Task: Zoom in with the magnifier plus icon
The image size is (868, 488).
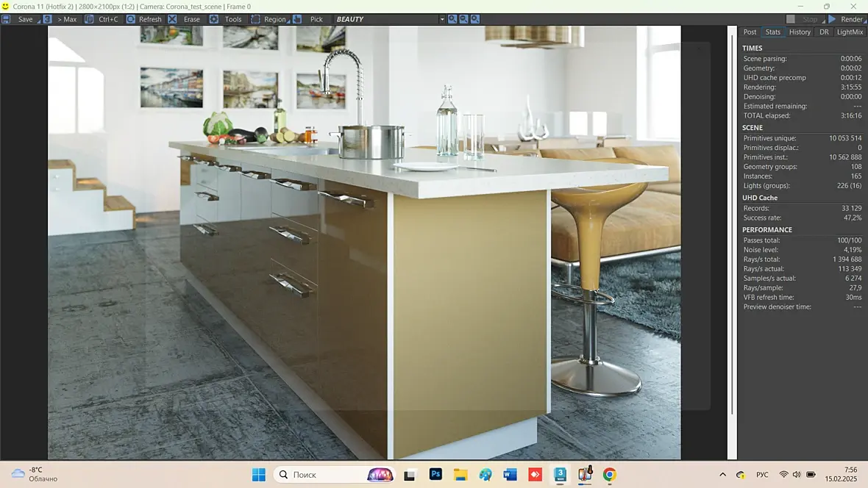Action: coord(452,19)
